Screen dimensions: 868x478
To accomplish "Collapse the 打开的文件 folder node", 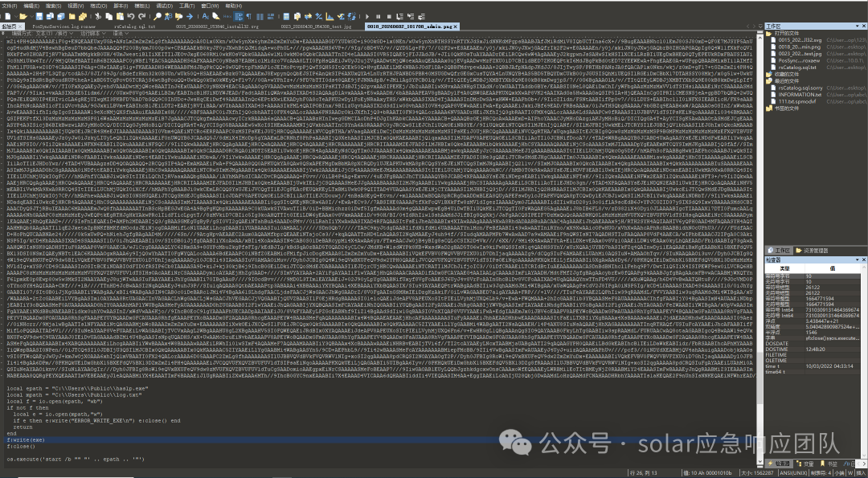I will (x=768, y=34).
